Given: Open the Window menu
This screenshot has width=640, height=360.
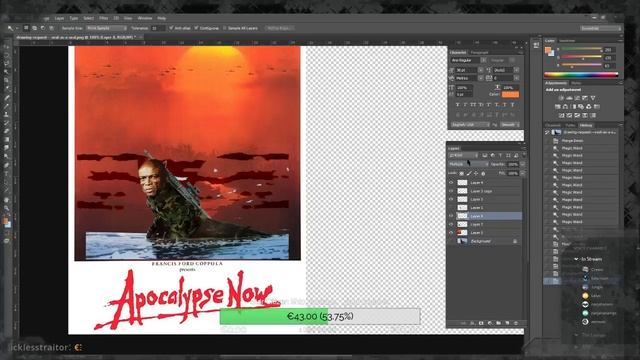Looking at the screenshot, I should pos(144,18).
